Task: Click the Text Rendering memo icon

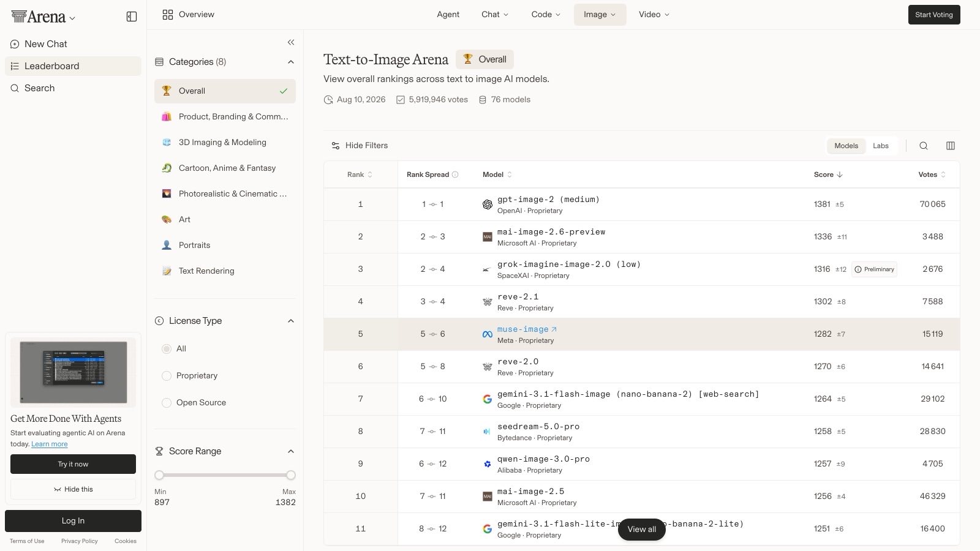Action: tap(167, 271)
